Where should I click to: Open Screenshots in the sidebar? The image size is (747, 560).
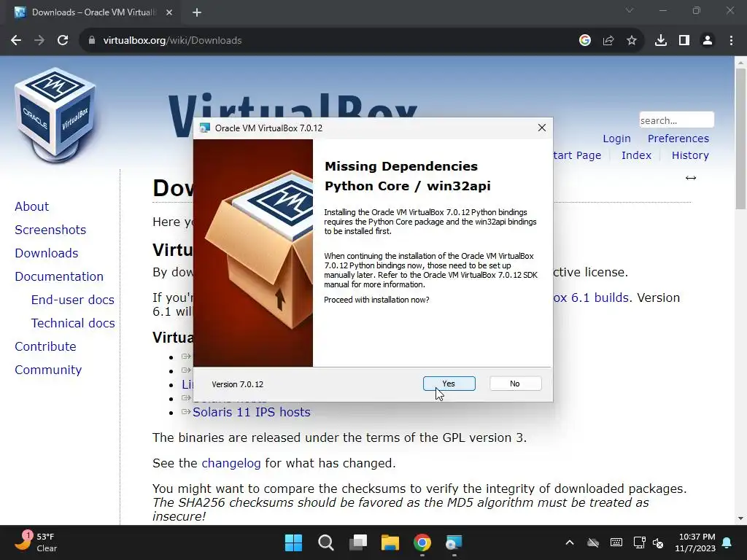coord(50,230)
